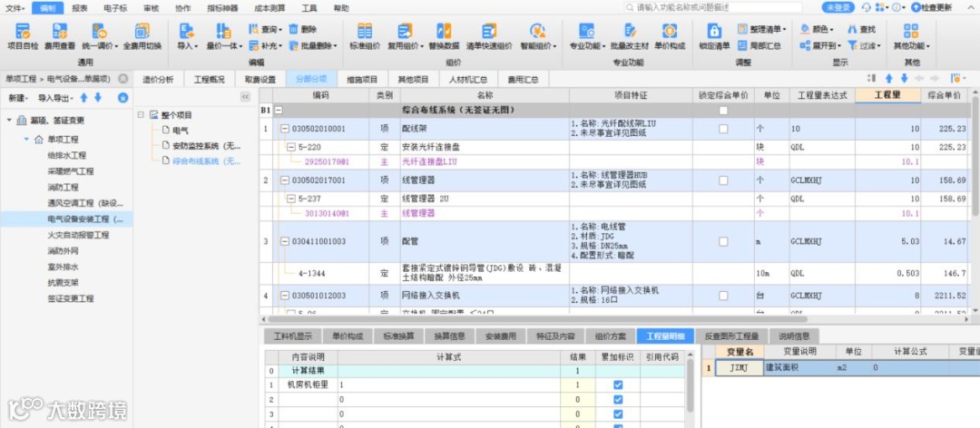This screenshot has width=980, height=428.
Task: Check 锁定综合单价 for 配管 row
Action: pos(723,241)
